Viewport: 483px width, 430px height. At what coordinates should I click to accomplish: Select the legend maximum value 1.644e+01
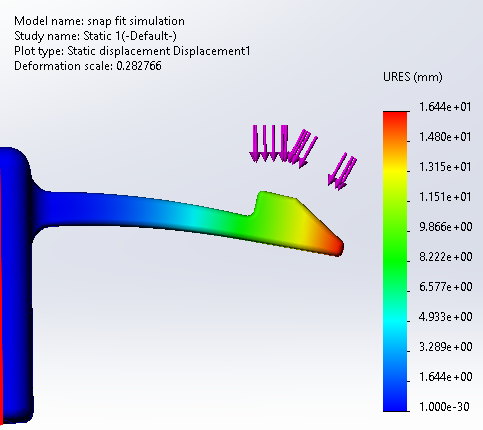coord(445,107)
